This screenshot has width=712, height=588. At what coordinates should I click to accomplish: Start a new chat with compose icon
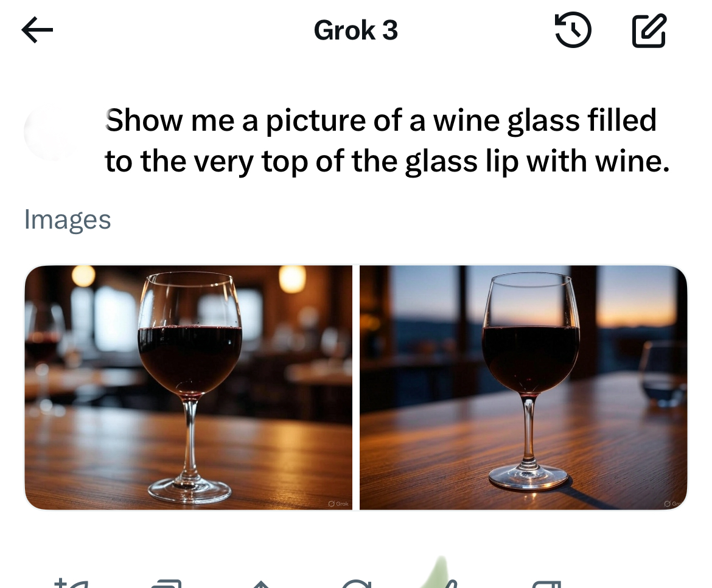coord(649,30)
